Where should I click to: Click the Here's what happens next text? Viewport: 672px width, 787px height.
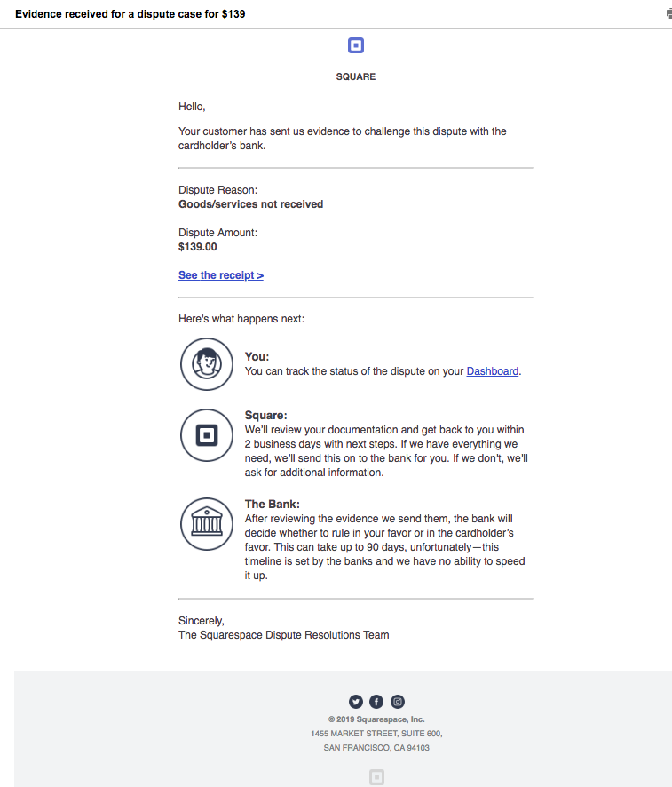tap(241, 319)
